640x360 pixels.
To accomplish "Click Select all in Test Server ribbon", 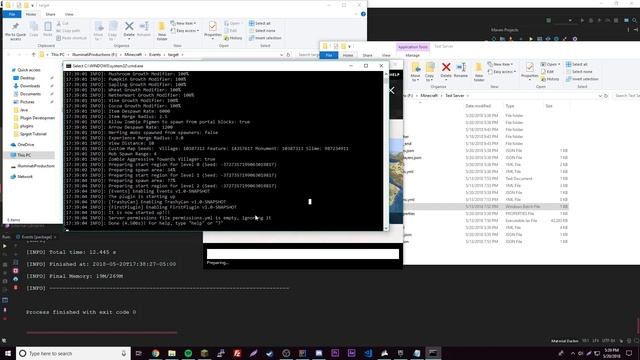I will 577,64.
